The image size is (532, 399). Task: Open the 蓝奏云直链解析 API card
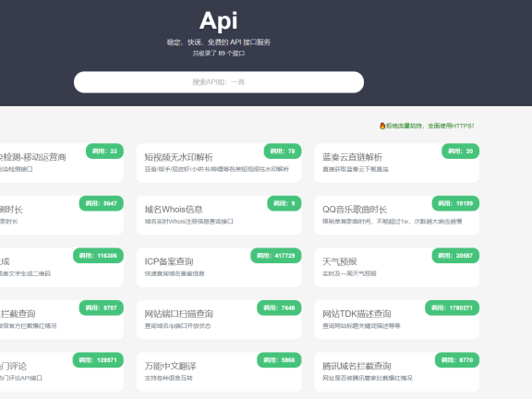396,163
